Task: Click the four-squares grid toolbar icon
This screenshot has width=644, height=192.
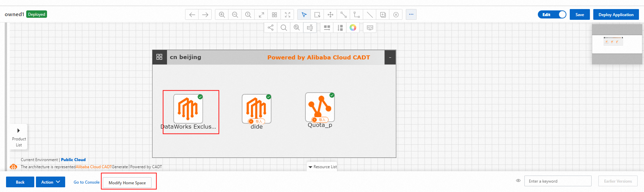Action: point(274,15)
